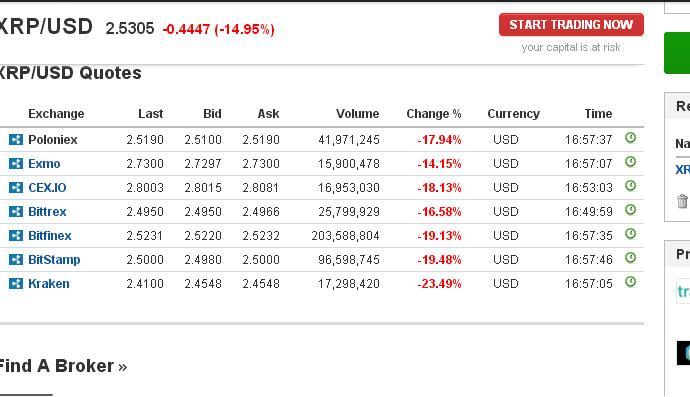The image size is (690, 397).
Task: Click the XRP icon beside Poloniex
Action: [16, 140]
